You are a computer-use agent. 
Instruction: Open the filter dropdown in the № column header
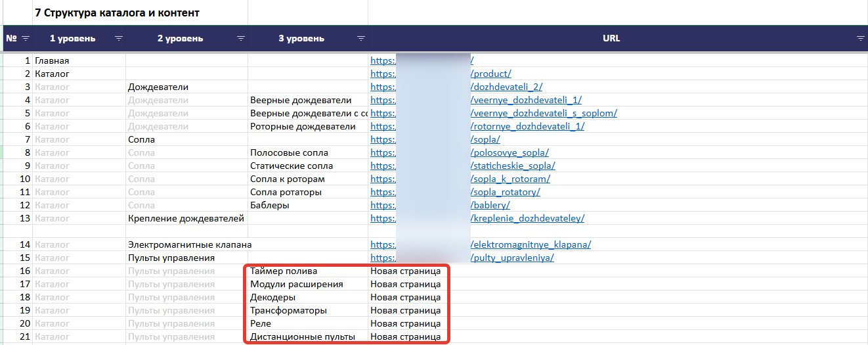pyautogui.click(x=26, y=38)
